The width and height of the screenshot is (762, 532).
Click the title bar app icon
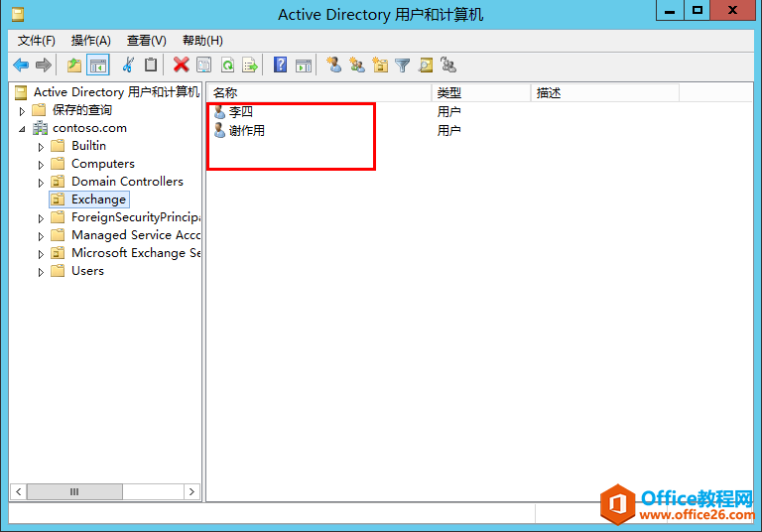click(18, 15)
